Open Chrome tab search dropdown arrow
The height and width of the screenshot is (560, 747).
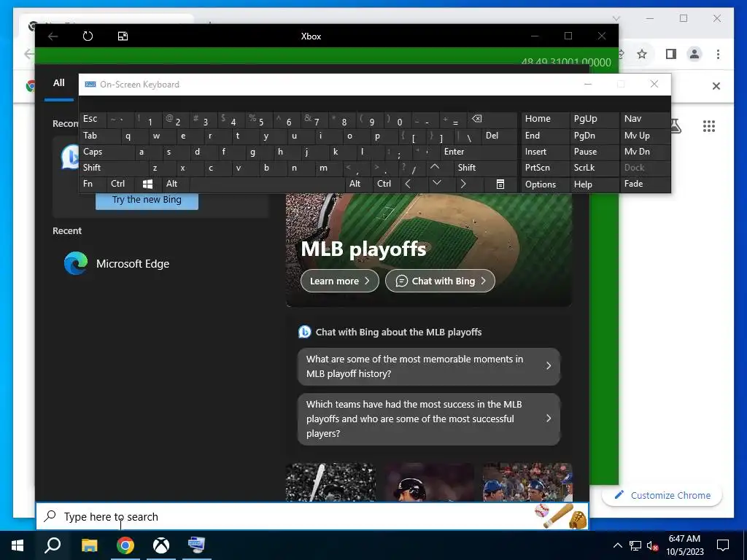pyautogui.click(x=616, y=18)
